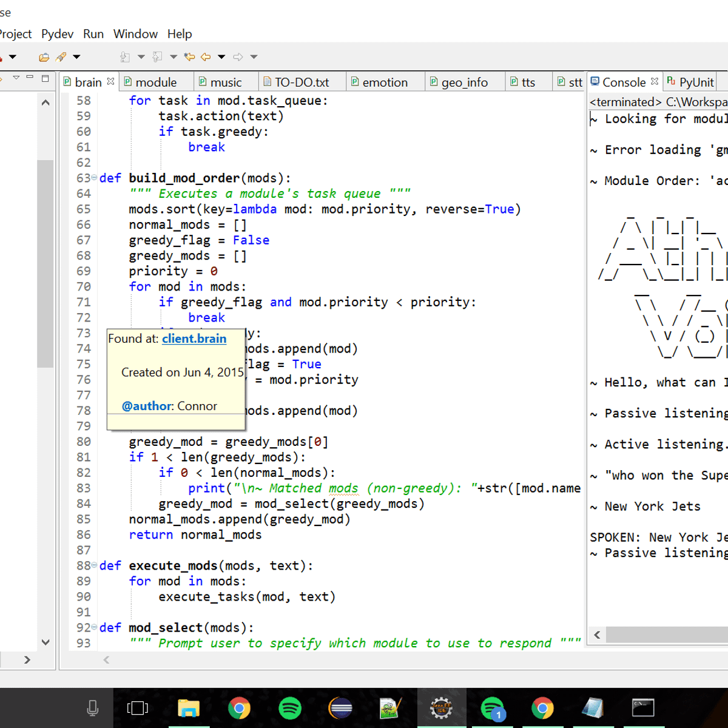The width and height of the screenshot is (728, 728).
Task: Open the Run menu
Action: click(x=93, y=34)
